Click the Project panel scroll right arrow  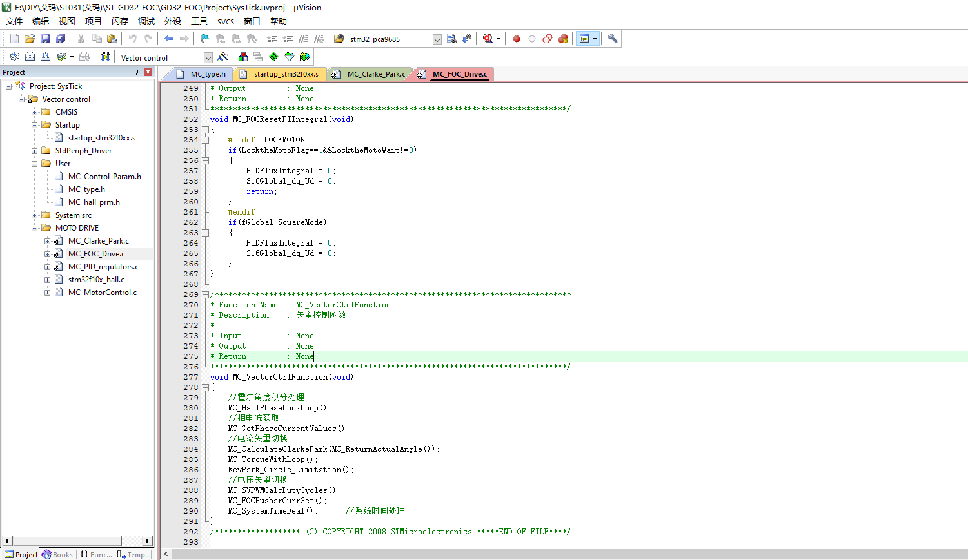coord(148,541)
